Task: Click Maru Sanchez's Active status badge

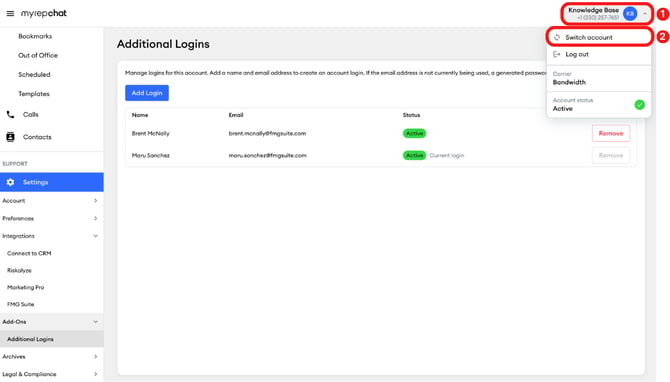Action: (x=414, y=155)
